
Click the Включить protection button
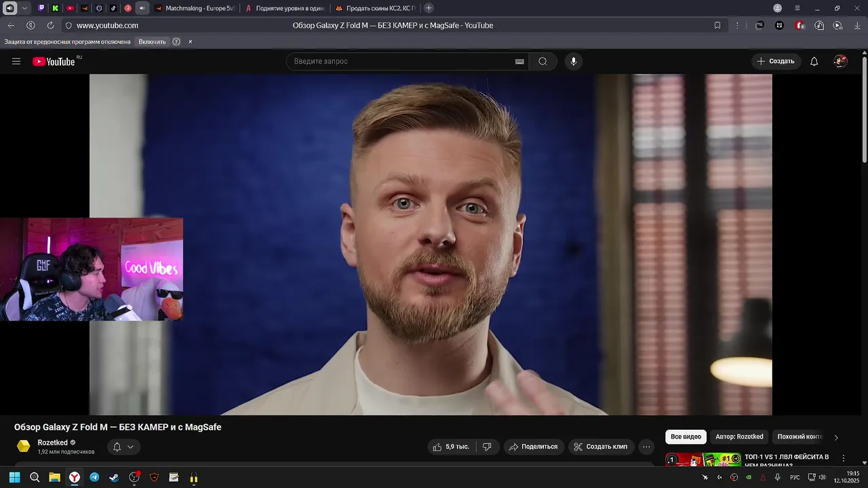pyautogui.click(x=152, y=41)
